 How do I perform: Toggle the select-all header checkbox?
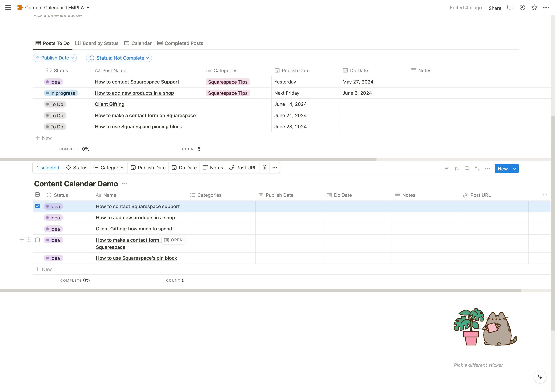tap(38, 195)
